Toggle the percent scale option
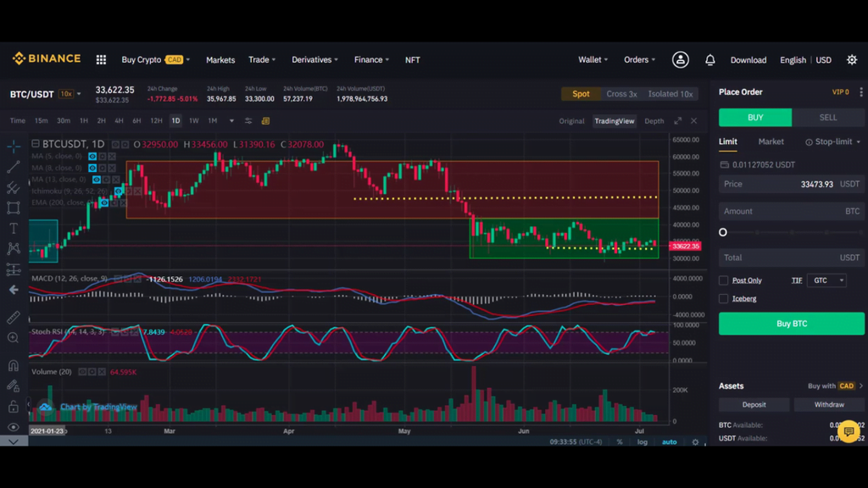The height and width of the screenshot is (488, 868). click(620, 442)
